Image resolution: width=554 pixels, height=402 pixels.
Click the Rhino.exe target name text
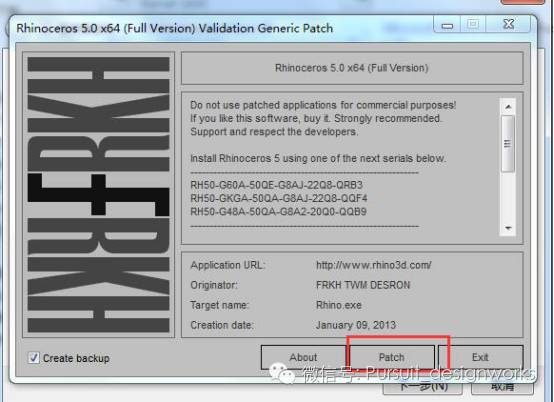[x=339, y=305]
